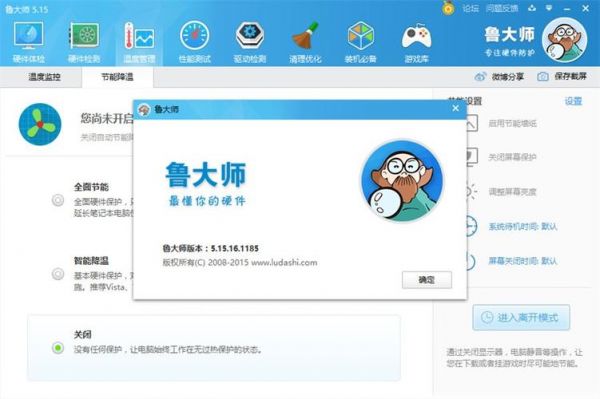Image resolution: width=600 pixels, height=399 pixels.
Task: Open the 性能测试 performance test gauge icon
Action: (194, 42)
